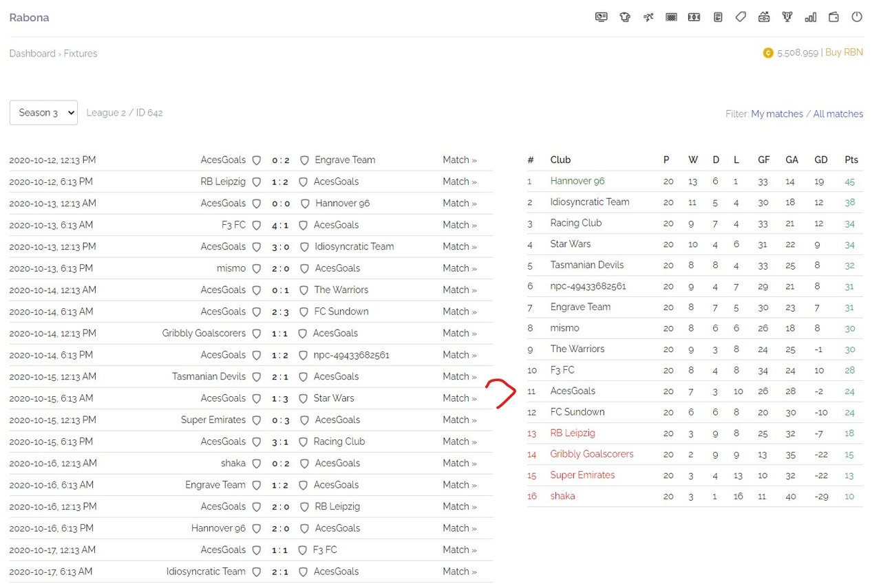
Task: Click the goal net icon
Action: [x=671, y=17]
